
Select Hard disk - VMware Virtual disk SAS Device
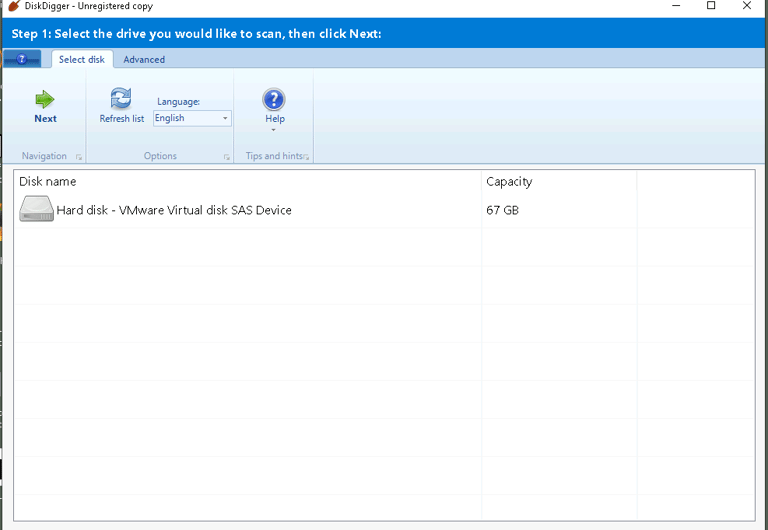(x=174, y=210)
